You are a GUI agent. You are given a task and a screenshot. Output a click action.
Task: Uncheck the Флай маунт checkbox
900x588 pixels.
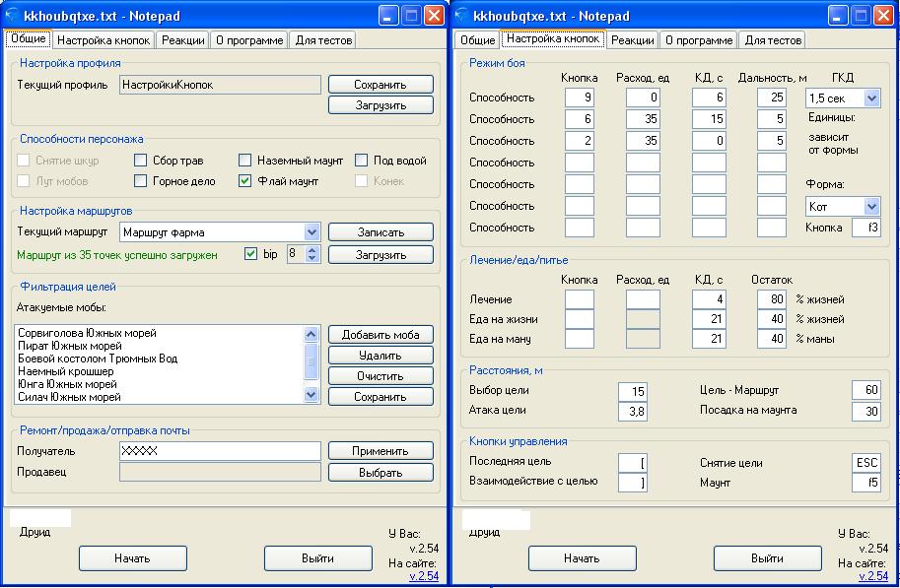pyautogui.click(x=245, y=181)
